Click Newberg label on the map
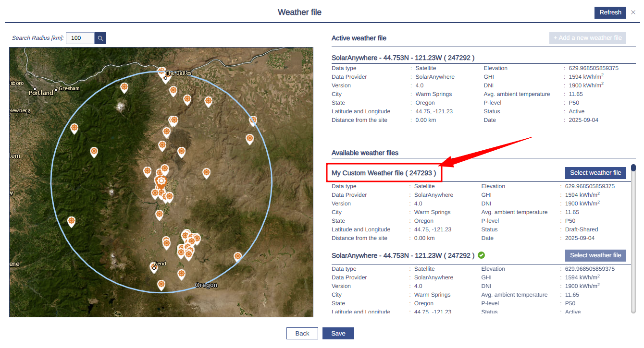 click(19, 110)
